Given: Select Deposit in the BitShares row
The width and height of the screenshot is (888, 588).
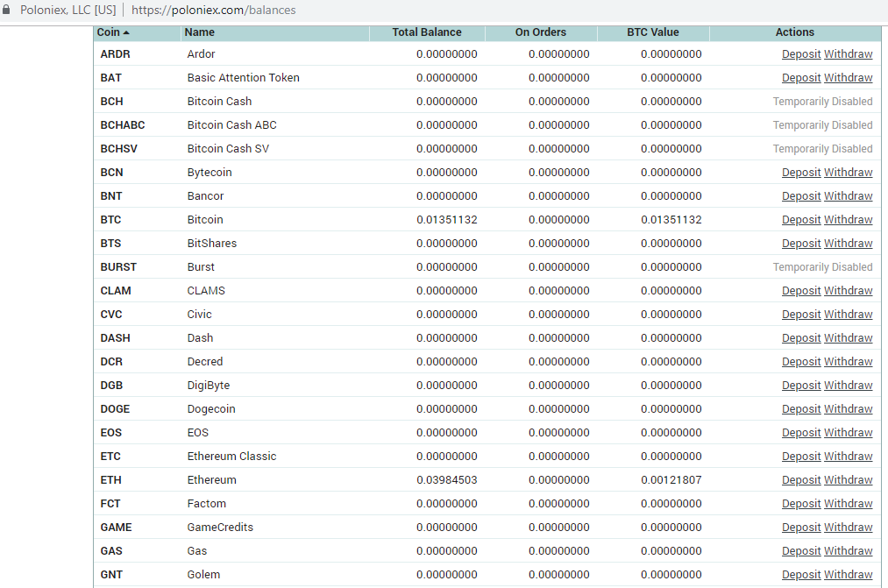Looking at the screenshot, I should [x=801, y=244].
